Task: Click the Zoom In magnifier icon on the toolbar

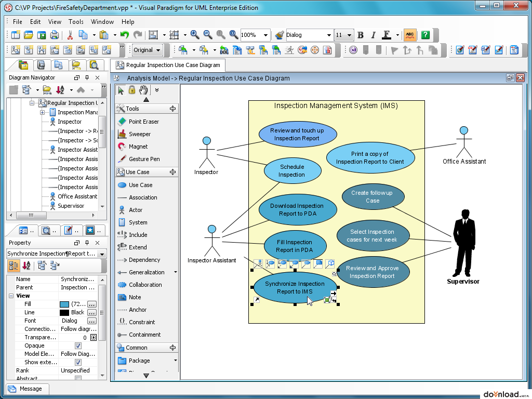Action: coord(195,35)
